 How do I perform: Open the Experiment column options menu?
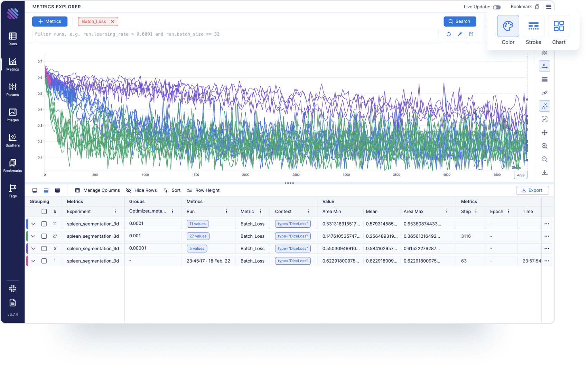[x=115, y=211]
